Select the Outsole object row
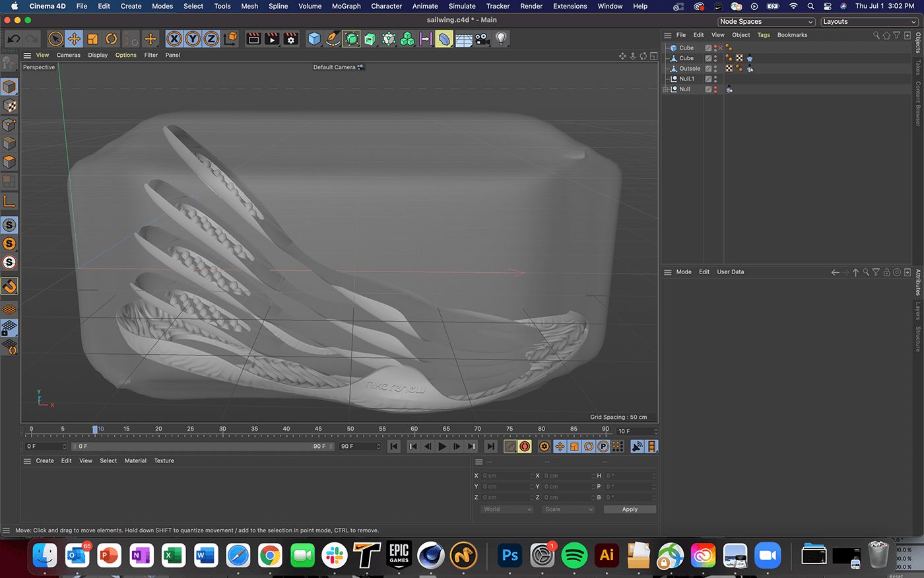The image size is (924, 578). point(690,69)
